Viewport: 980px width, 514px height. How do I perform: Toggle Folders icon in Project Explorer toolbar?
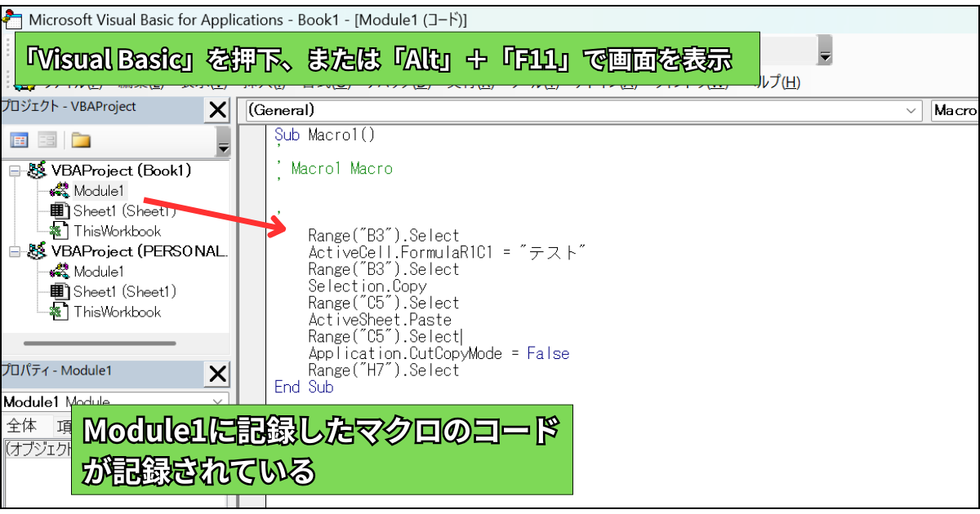80,140
